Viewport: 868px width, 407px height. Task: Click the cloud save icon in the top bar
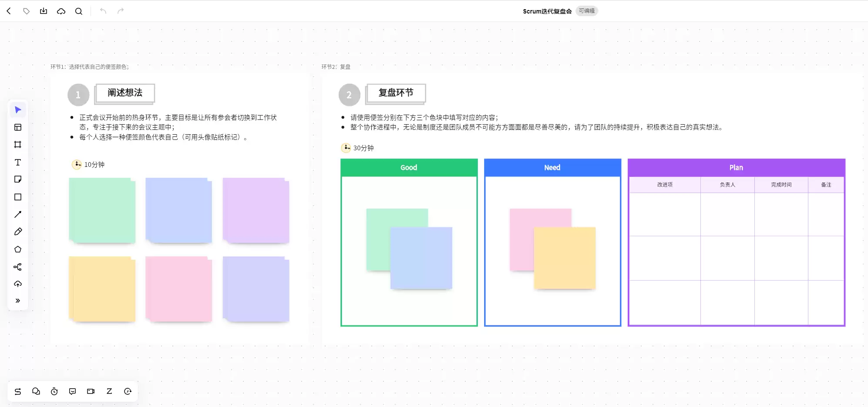pyautogui.click(x=61, y=11)
